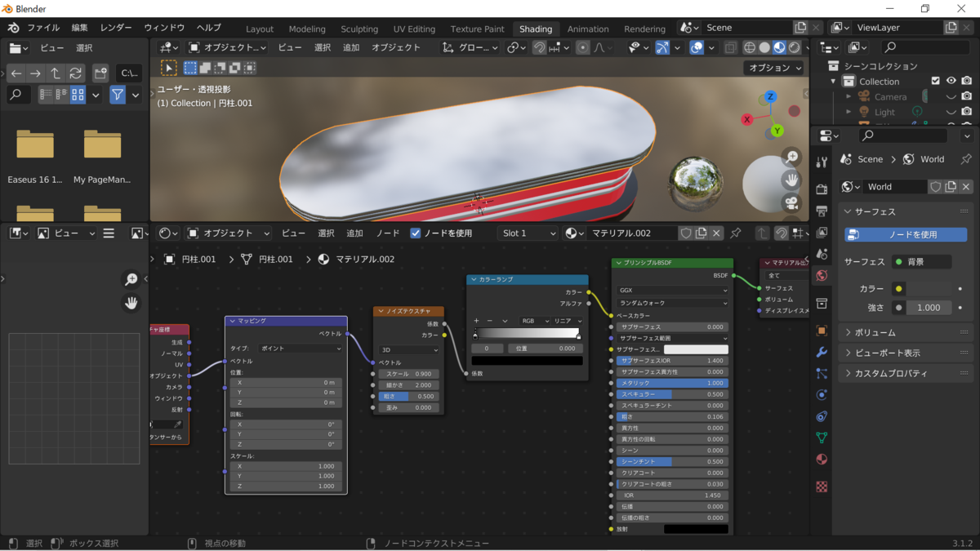980x551 pixels.
Task: Open the 3D dimensions dropdown in noise node
Action: coord(408,350)
